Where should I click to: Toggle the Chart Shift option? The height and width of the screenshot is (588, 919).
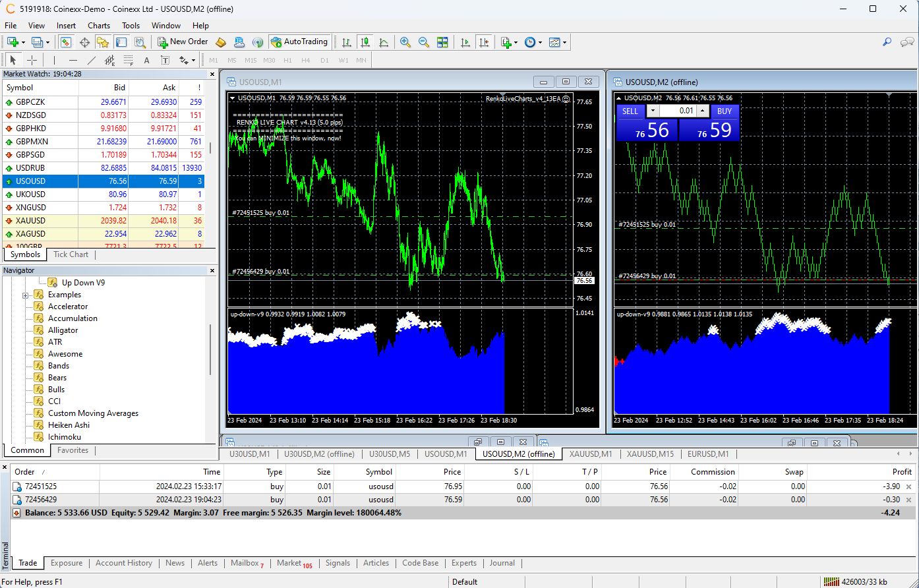pyautogui.click(x=484, y=42)
